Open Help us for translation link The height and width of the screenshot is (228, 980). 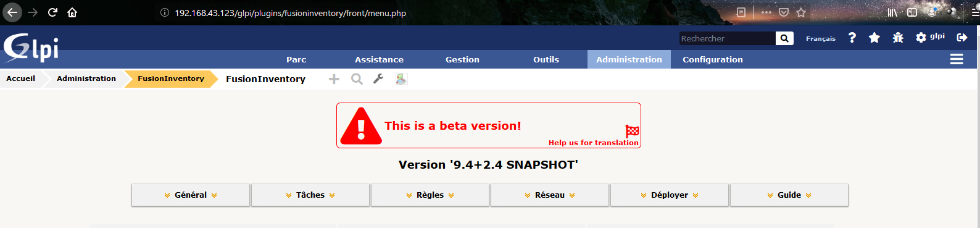[x=594, y=143]
